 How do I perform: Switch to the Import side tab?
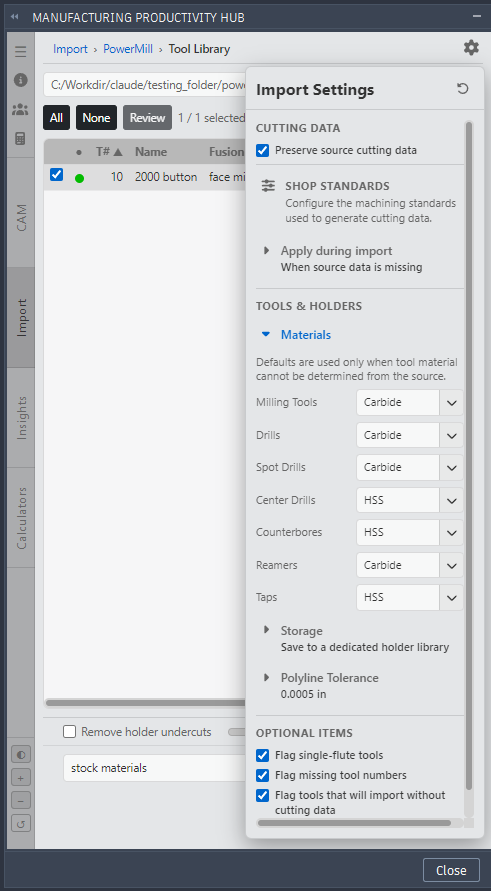point(21,318)
